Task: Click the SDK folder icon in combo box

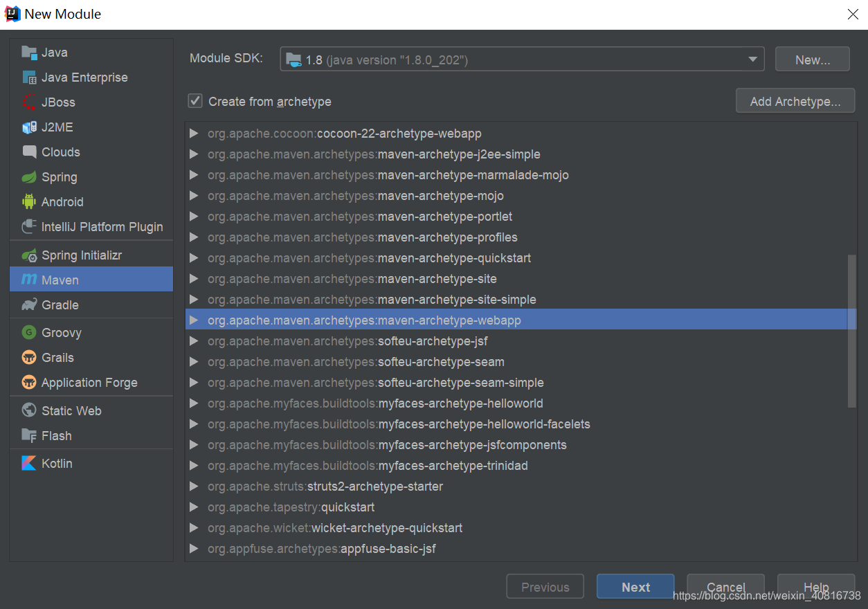Action: coord(294,60)
